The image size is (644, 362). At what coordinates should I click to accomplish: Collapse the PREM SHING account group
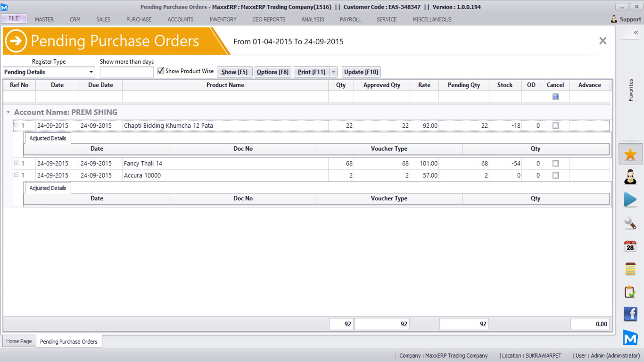coord(8,113)
